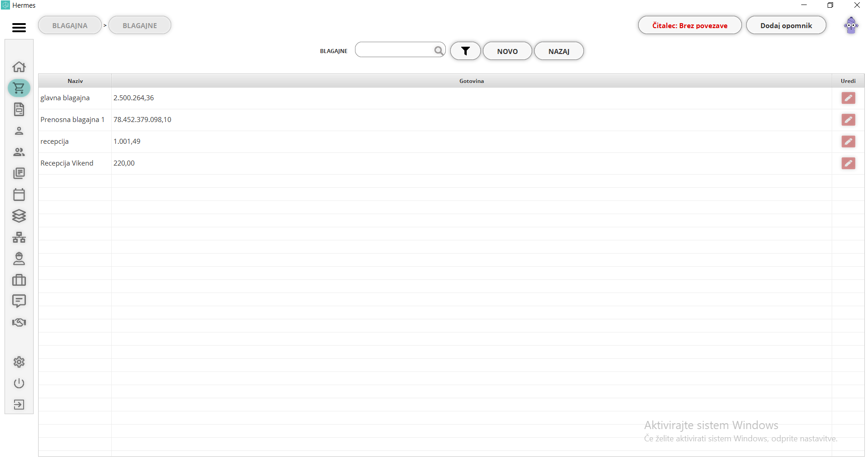Select the 'Recepcija Vikend' name cell
Viewport: 868px width, 464px height.
coord(75,163)
